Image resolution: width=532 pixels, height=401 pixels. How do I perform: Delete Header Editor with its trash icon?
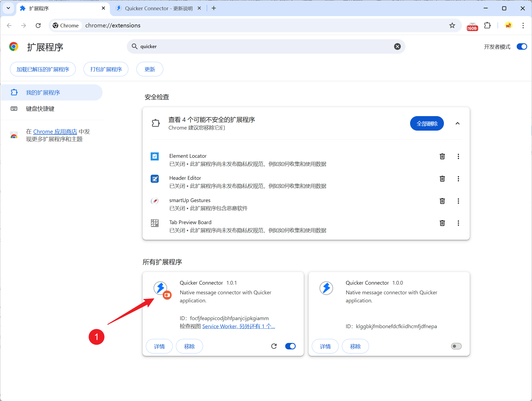coord(442,179)
